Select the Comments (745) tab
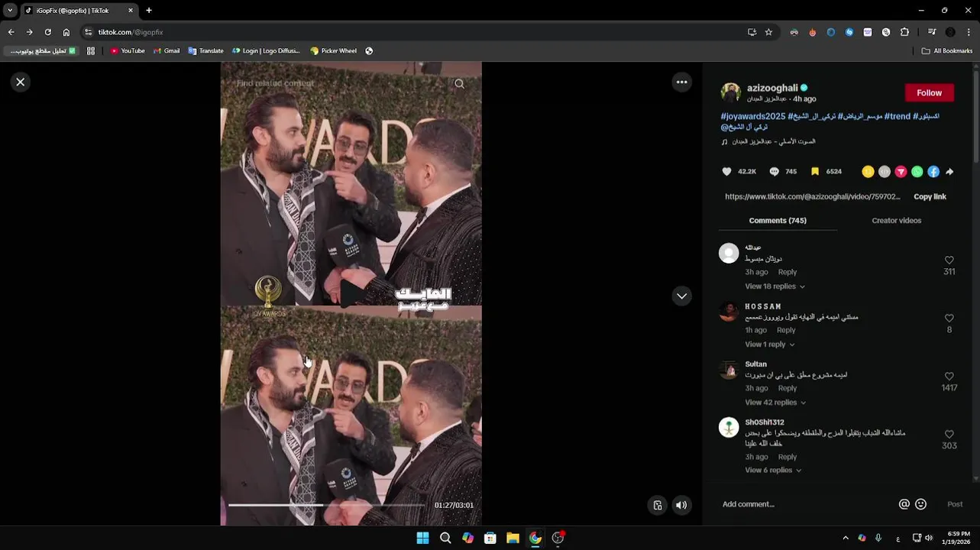Screen dimensions: 980x550 pyautogui.click(x=778, y=220)
